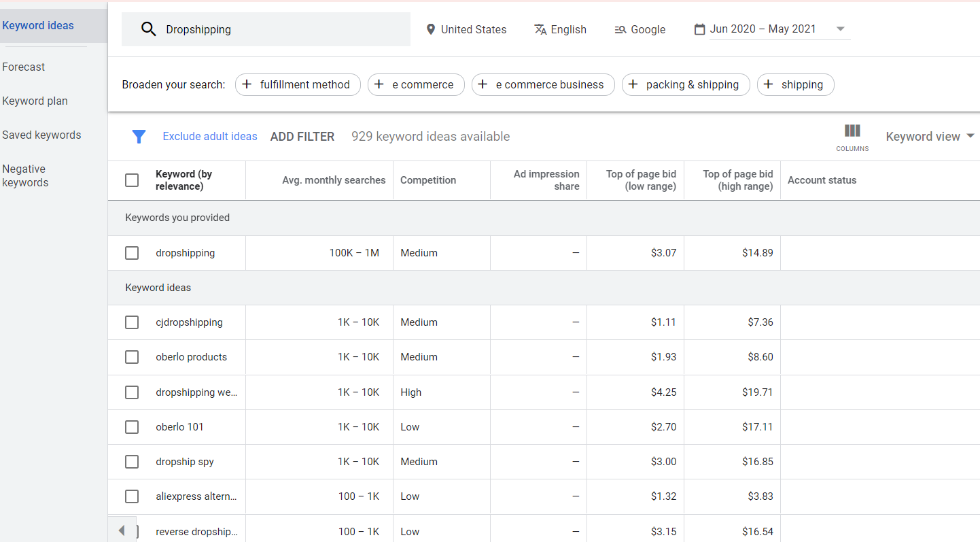Viewport: 980px width, 542px height.
Task: Click Exclude adult ideas link
Action: [x=210, y=137]
